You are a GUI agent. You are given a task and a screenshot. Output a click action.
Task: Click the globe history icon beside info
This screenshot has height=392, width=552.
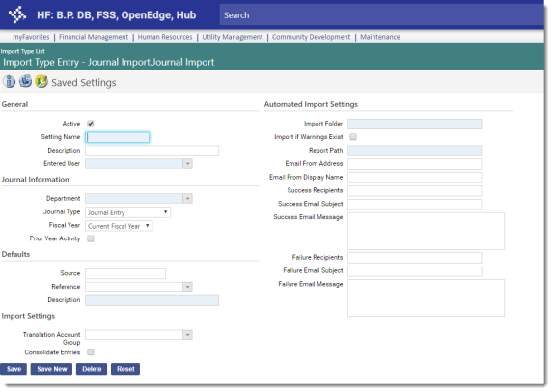point(25,81)
